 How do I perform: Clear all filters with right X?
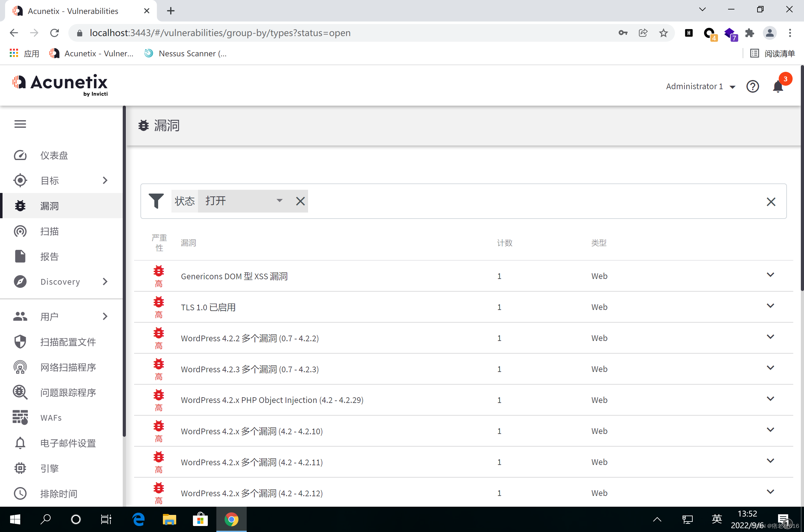(771, 202)
